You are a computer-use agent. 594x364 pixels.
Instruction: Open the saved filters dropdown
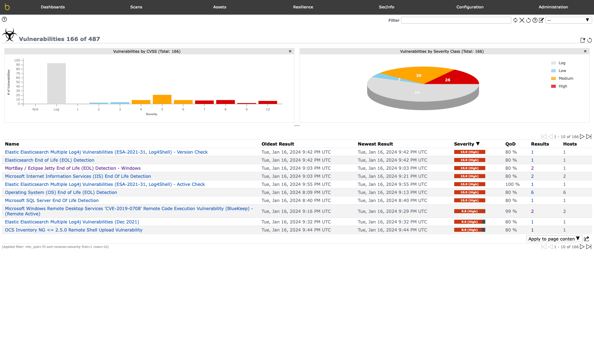[569, 20]
